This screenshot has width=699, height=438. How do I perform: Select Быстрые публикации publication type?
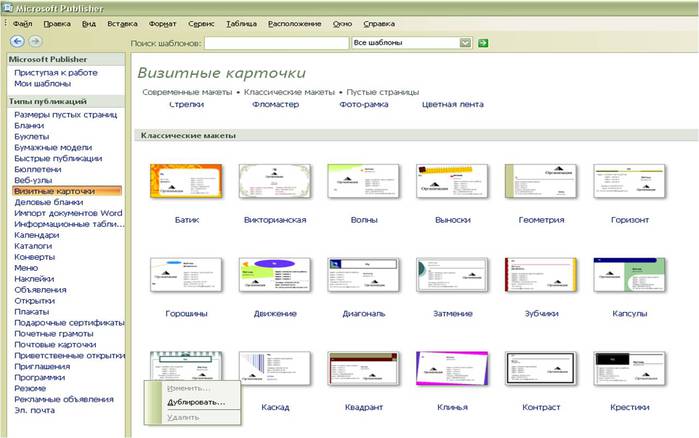click(58, 159)
